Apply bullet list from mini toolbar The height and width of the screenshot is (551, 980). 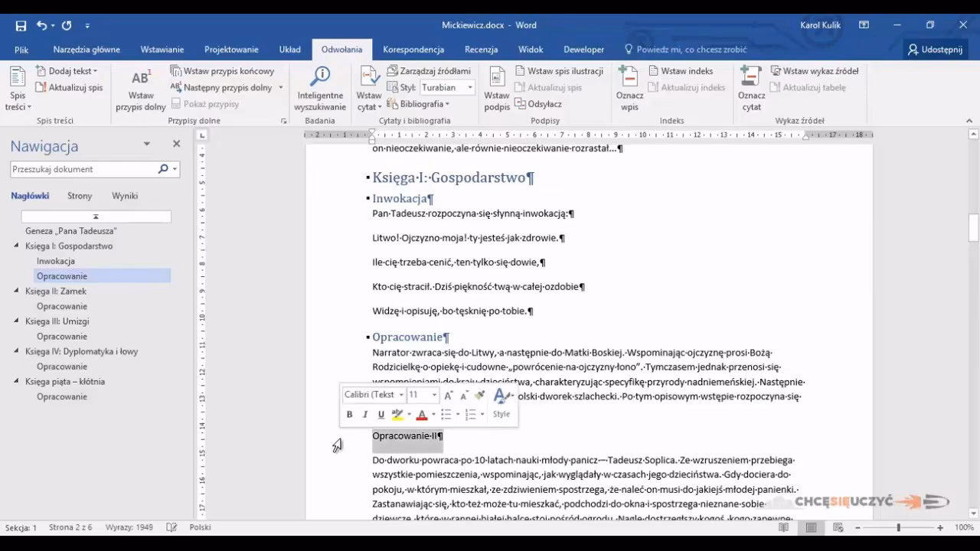click(x=446, y=414)
